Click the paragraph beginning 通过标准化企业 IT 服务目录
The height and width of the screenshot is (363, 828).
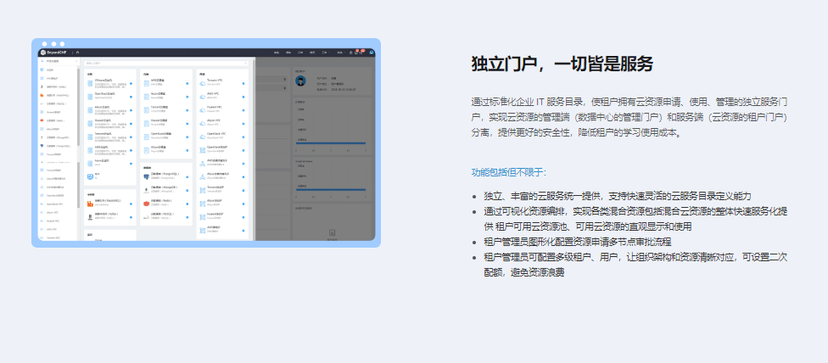point(629,117)
